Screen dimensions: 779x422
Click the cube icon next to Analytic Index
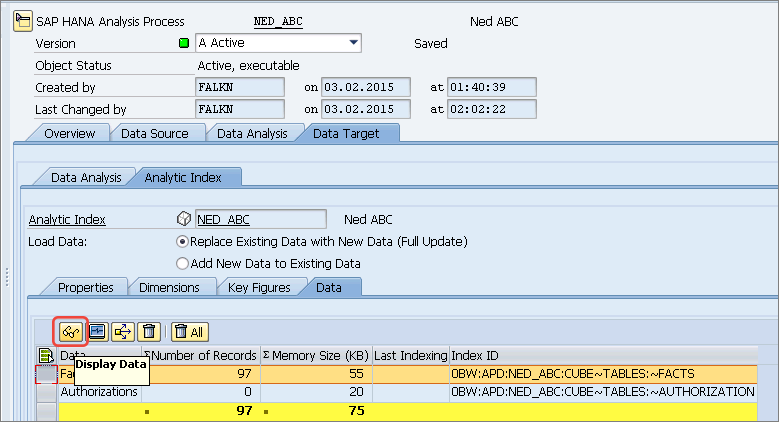pos(184,219)
